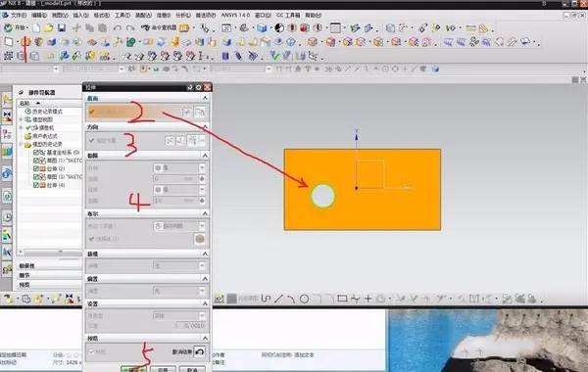The height and width of the screenshot is (372, 588).
Task: Open the 工具 Tools menu
Action: point(122,15)
